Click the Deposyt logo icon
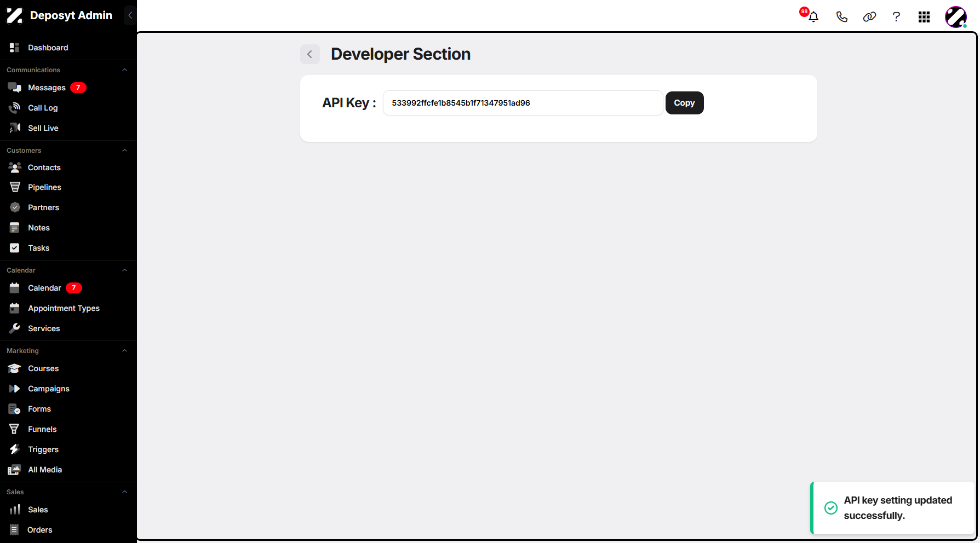 click(15, 15)
